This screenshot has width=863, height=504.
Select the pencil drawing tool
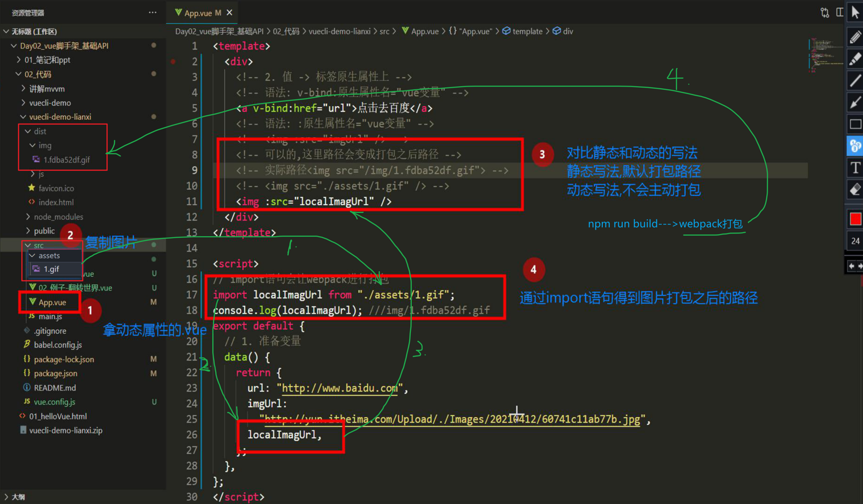855,36
